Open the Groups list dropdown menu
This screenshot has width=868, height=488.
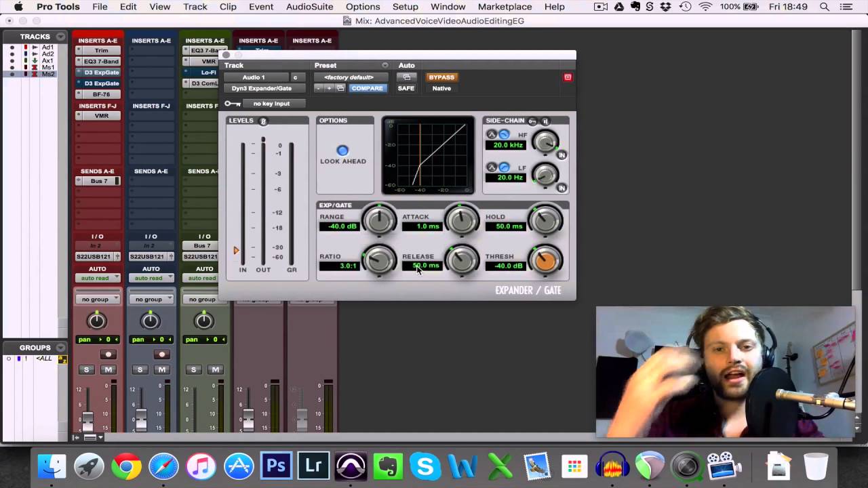(x=61, y=348)
